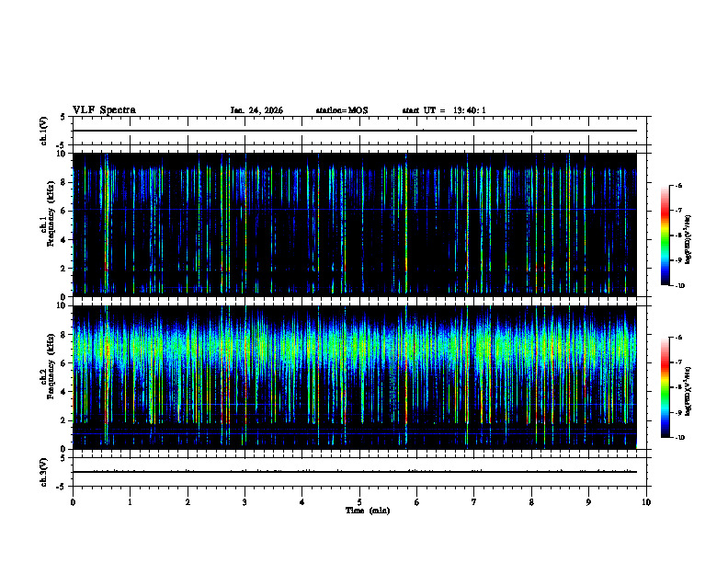Click the ch.1 color scale log(PSD) label
This screenshot has height=563, width=728.
tap(688, 239)
